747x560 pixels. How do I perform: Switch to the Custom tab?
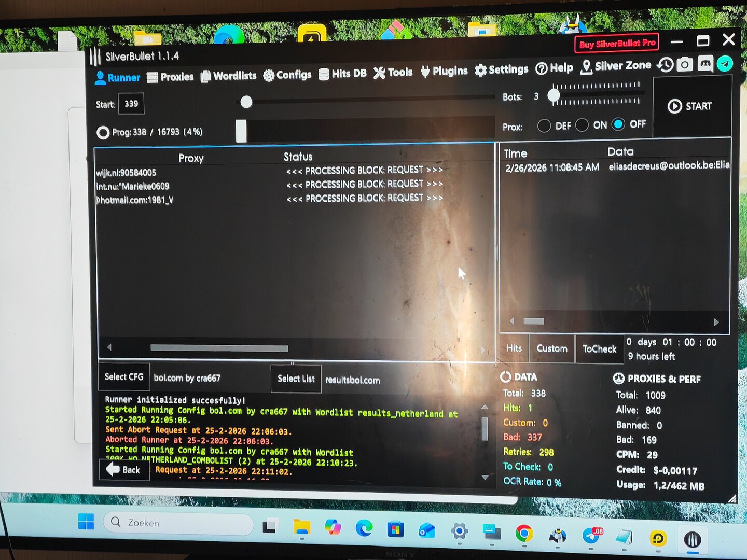[x=552, y=348]
